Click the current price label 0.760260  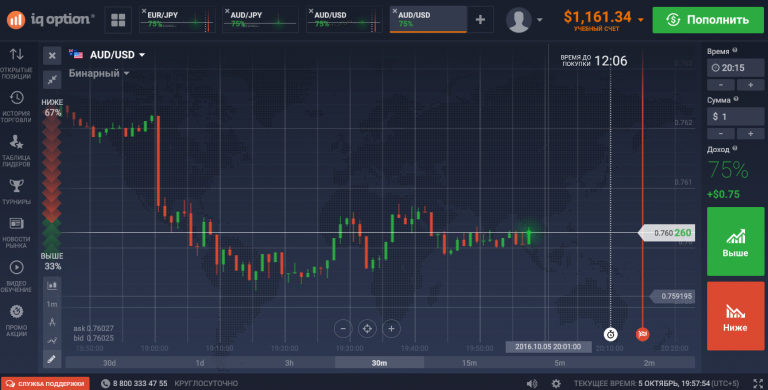point(667,233)
